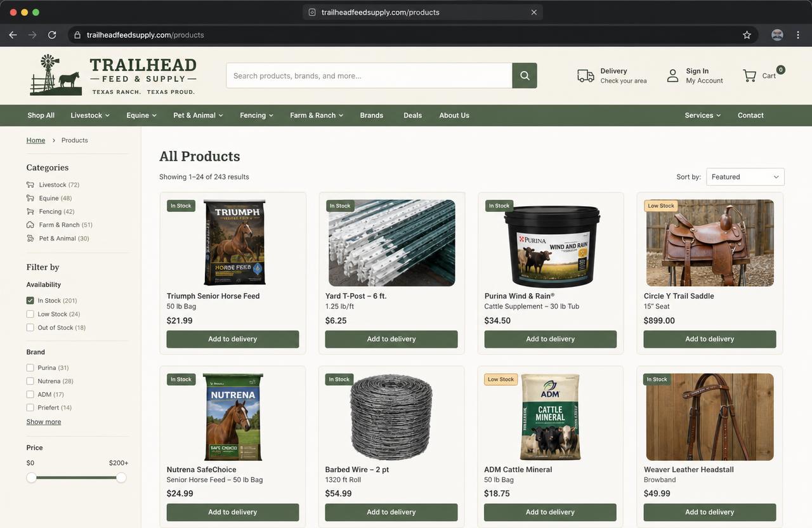Click the Livestock (72) category link
Viewport: 812px width, 528px height.
[x=59, y=185]
